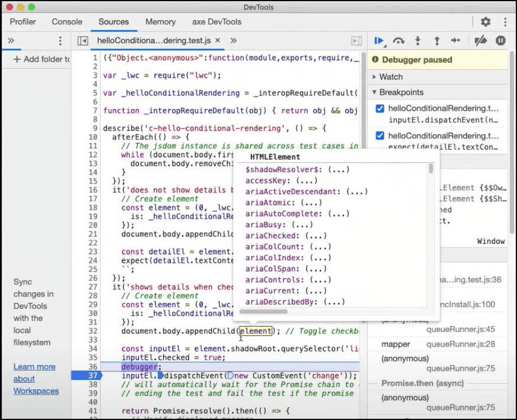This screenshot has height=420, width=517.
Task: Open DevTools settings gear
Action: [x=485, y=22]
